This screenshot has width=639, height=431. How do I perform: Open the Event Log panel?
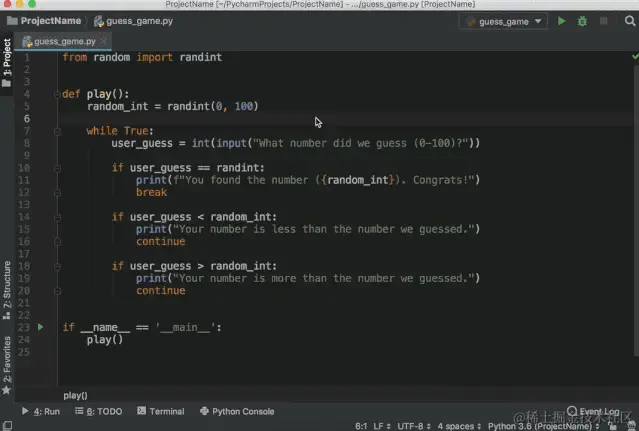[x=593, y=411]
